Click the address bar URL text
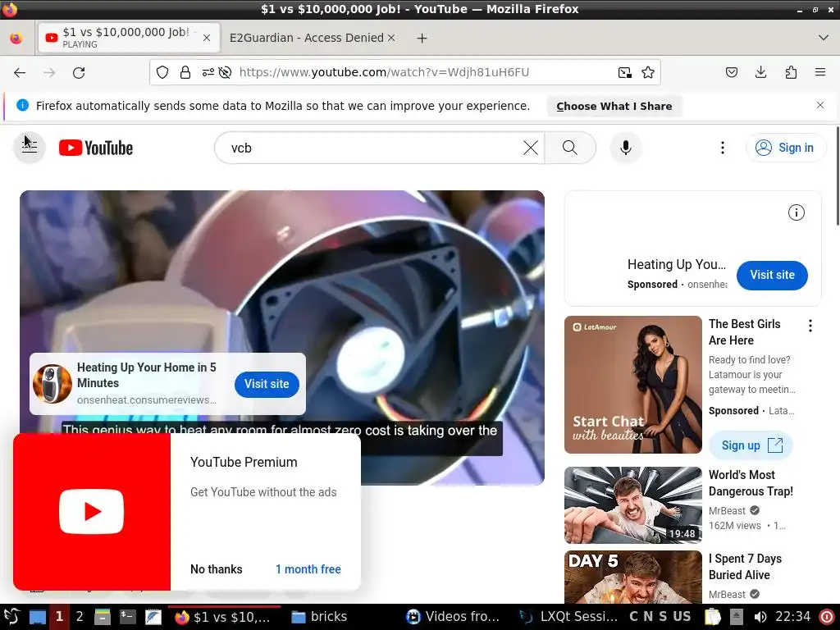840x630 pixels. (384, 72)
